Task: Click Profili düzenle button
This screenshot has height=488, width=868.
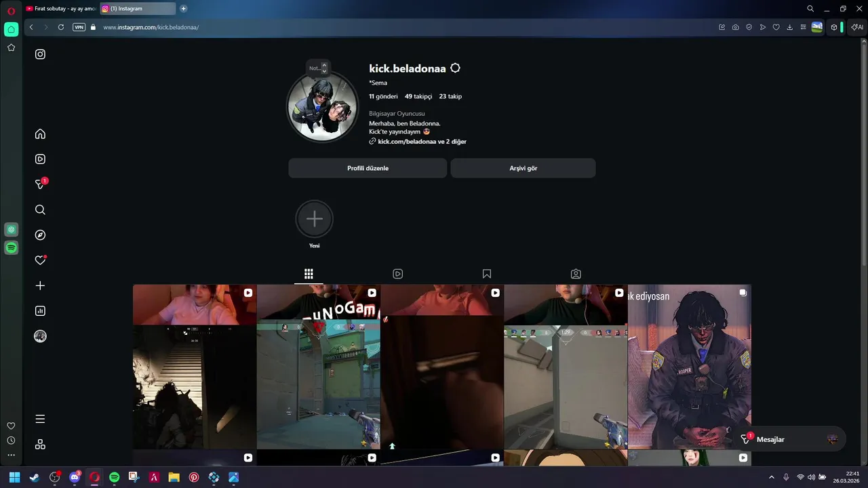Action: 368,168
